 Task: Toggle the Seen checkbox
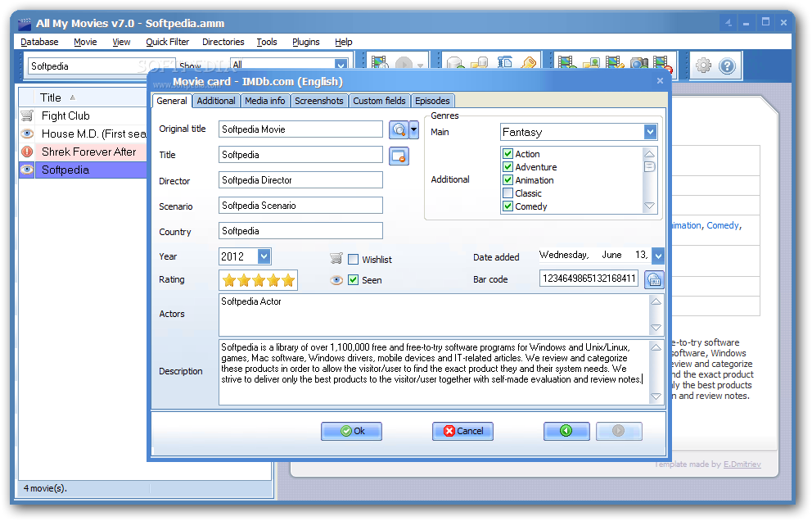tap(353, 280)
